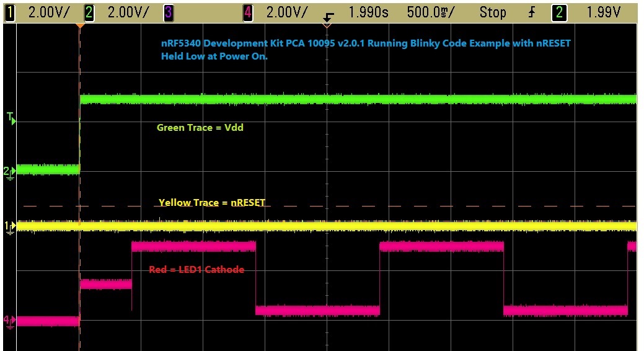Click the 500.0ms/ timebase value
Viewport: 644px width, 351px height.
click(431, 13)
